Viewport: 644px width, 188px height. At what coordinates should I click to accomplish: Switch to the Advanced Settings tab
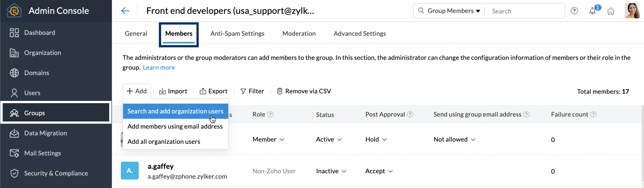360,33
